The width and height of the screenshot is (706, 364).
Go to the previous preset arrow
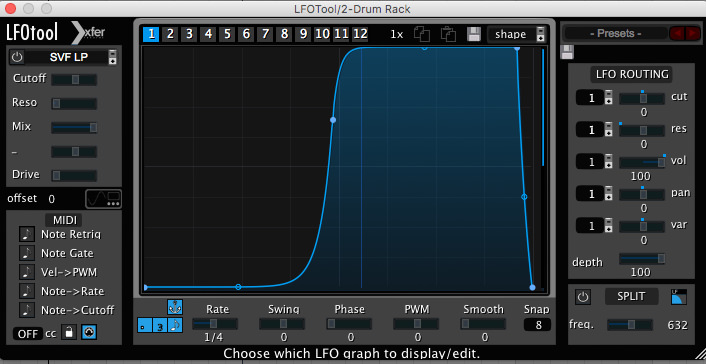tap(677, 33)
